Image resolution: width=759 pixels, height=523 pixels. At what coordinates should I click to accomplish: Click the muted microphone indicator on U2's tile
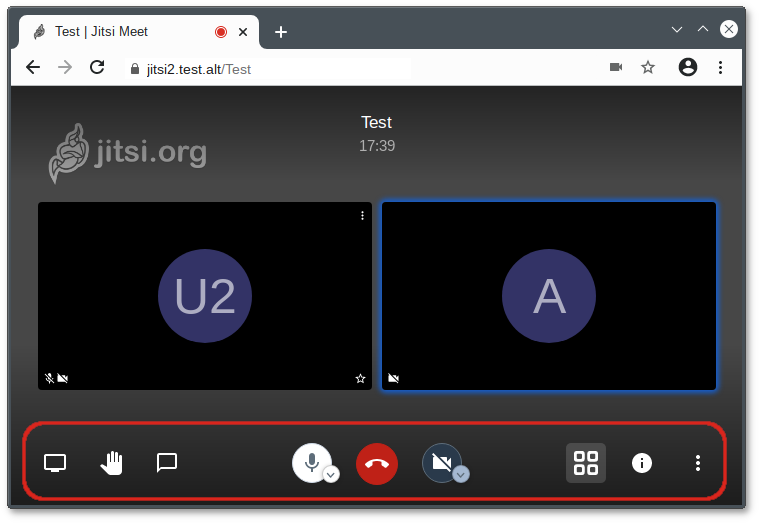49,378
